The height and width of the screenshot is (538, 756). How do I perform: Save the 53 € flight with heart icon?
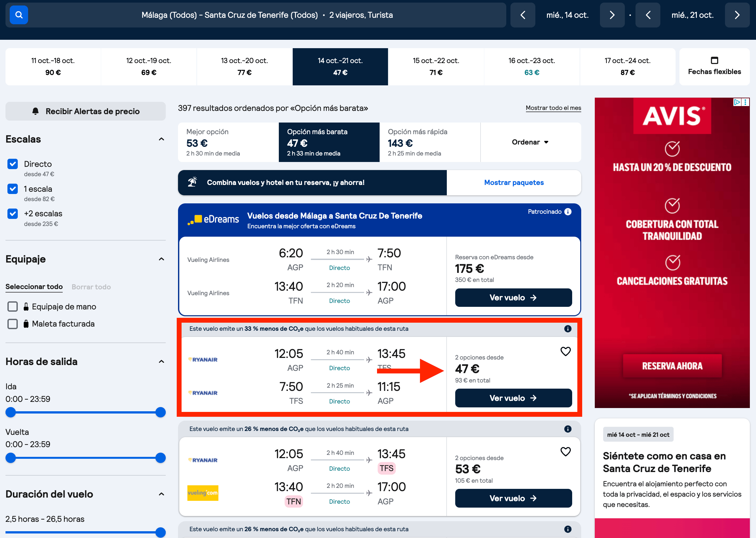click(565, 452)
